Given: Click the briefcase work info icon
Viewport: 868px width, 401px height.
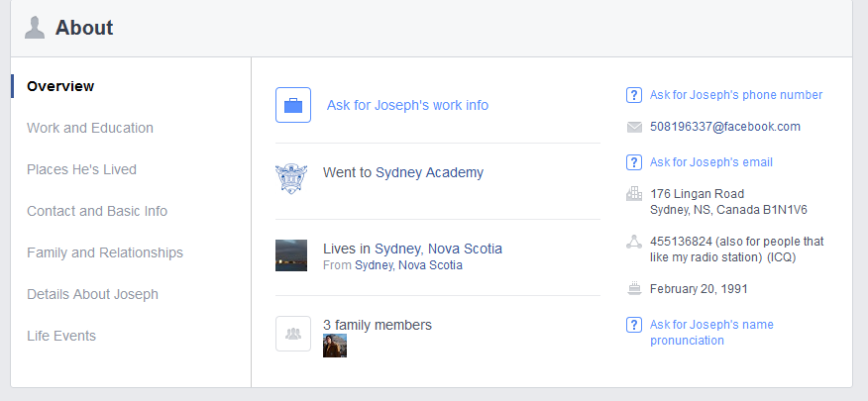Looking at the screenshot, I should (x=293, y=105).
